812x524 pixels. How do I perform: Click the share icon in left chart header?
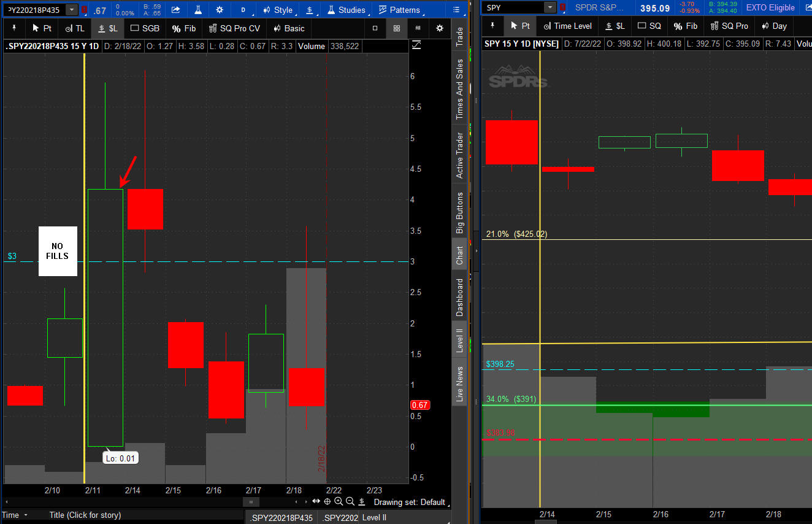point(176,10)
